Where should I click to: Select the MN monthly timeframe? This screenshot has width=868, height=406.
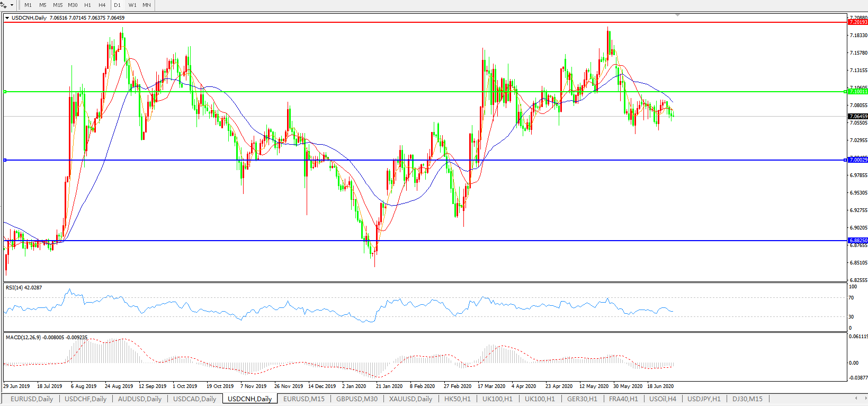(147, 5)
